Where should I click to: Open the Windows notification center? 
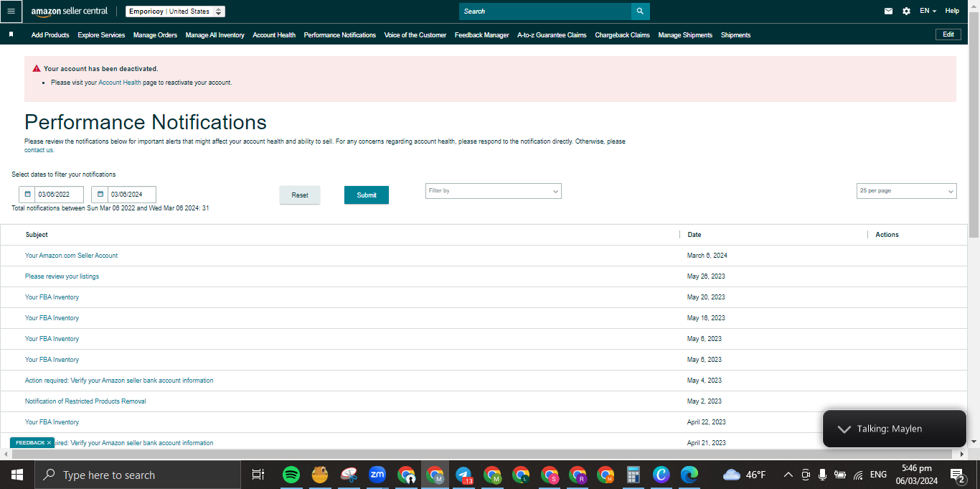(x=957, y=475)
